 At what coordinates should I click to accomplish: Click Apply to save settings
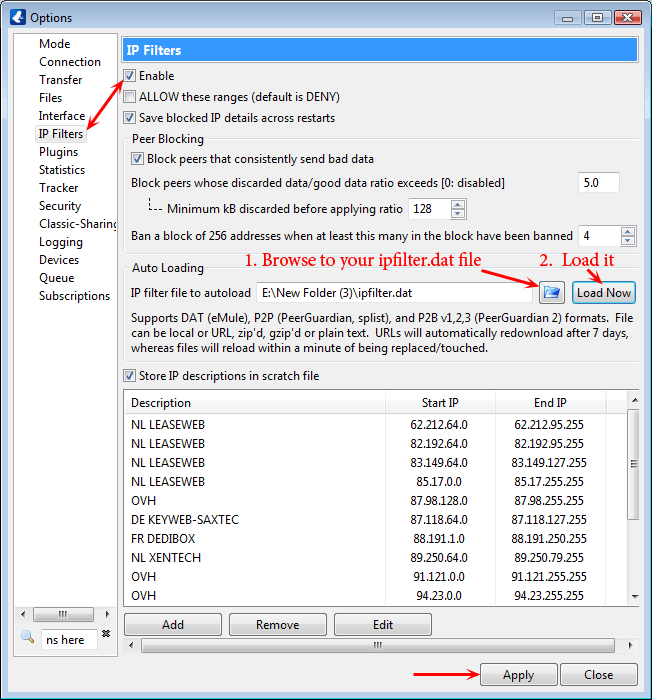pos(518,675)
